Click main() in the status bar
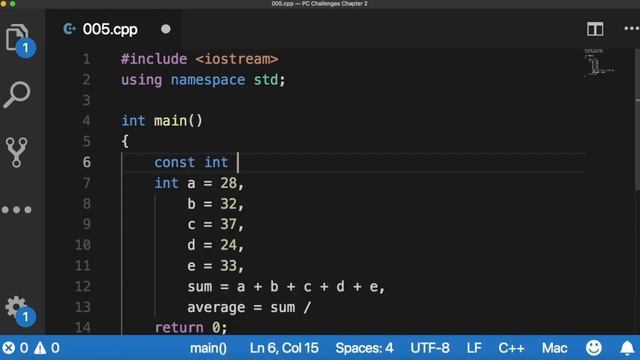The width and height of the screenshot is (640, 360). (x=208, y=348)
